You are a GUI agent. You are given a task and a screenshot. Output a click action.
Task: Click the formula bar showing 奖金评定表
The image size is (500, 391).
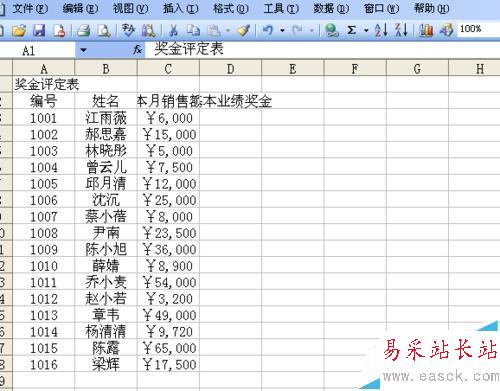(322, 50)
